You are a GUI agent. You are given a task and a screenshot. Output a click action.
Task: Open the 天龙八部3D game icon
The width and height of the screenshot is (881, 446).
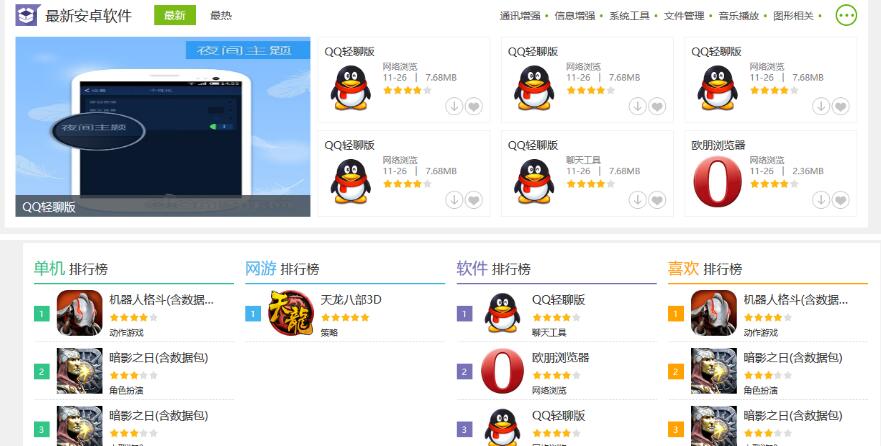(x=291, y=313)
